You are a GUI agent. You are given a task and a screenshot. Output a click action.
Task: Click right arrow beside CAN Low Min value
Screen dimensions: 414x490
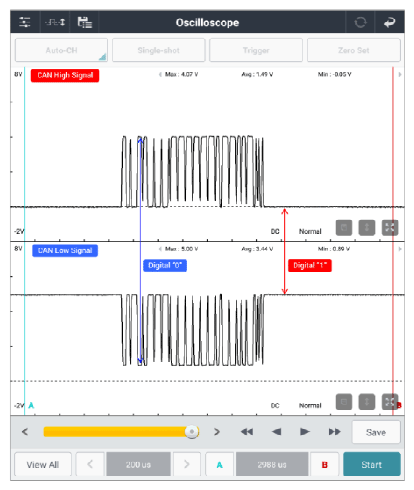[400, 249]
